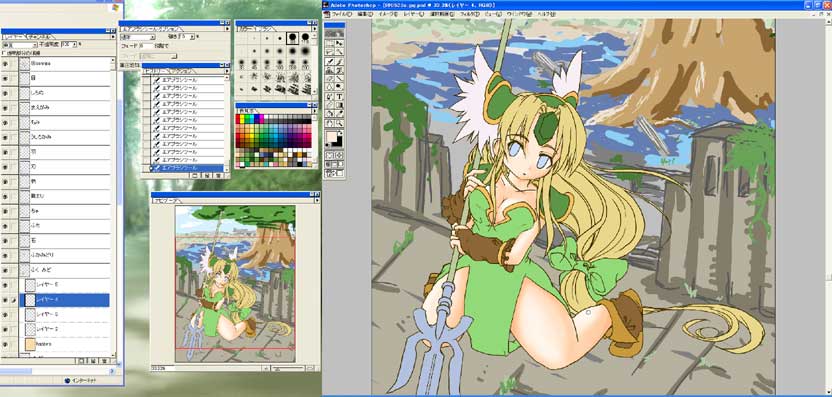
Task: Select the 目 layer row
Action: point(65,78)
